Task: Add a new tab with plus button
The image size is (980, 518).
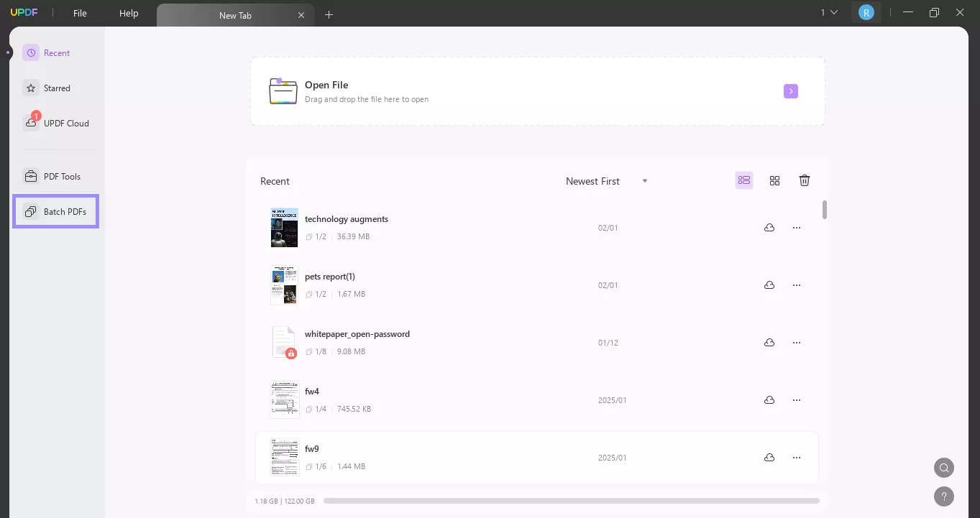Action: pyautogui.click(x=329, y=14)
